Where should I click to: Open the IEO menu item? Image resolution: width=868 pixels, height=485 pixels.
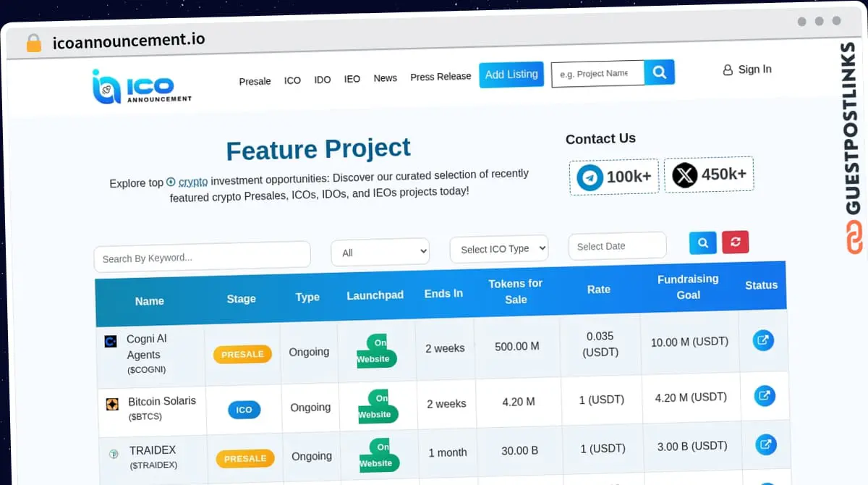pyautogui.click(x=352, y=79)
